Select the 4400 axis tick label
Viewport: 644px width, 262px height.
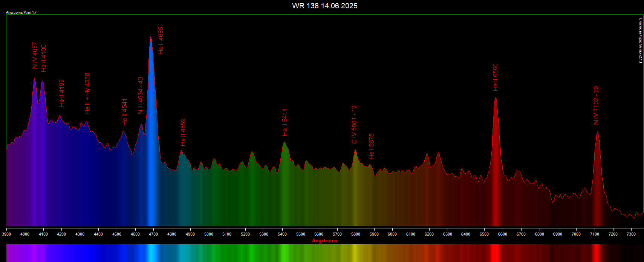pos(98,234)
